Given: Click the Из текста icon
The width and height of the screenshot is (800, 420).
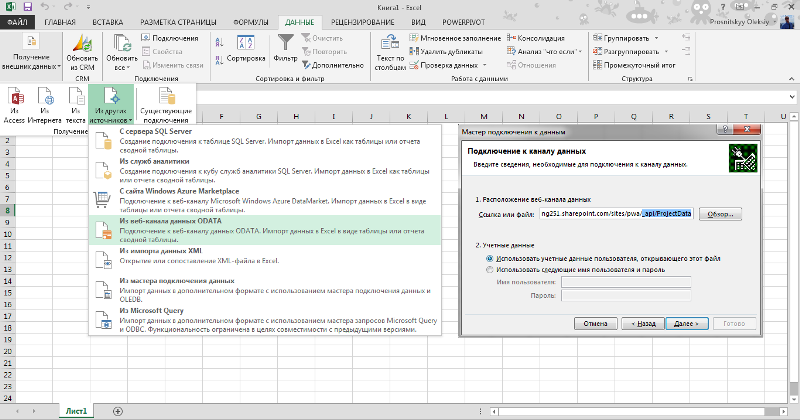Looking at the screenshot, I should pyautogui.click(x=76, y=105).
